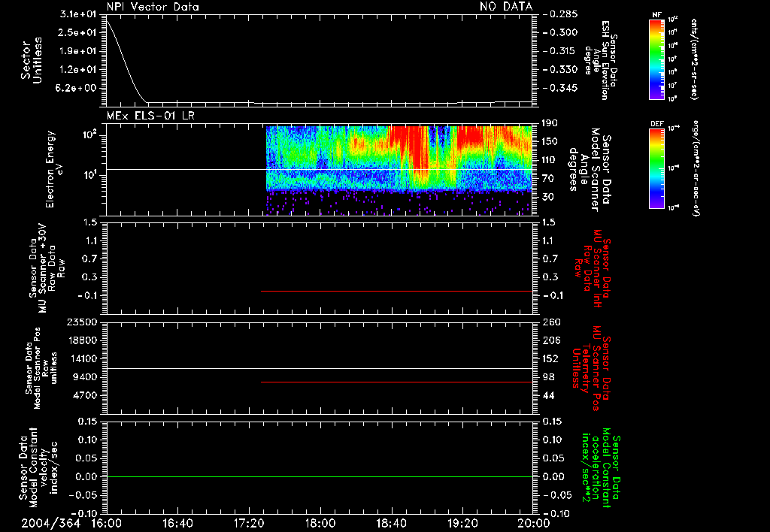Screen dimensions: 770x532
Task: Select the "Model Scanner Pos Raw unitless" axis title
Action: (42, 368)
